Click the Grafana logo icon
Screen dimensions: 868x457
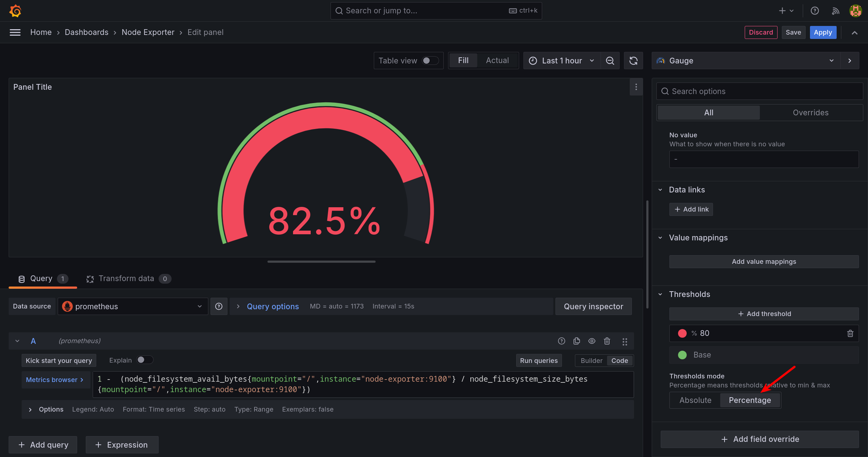tap(15, 11)
